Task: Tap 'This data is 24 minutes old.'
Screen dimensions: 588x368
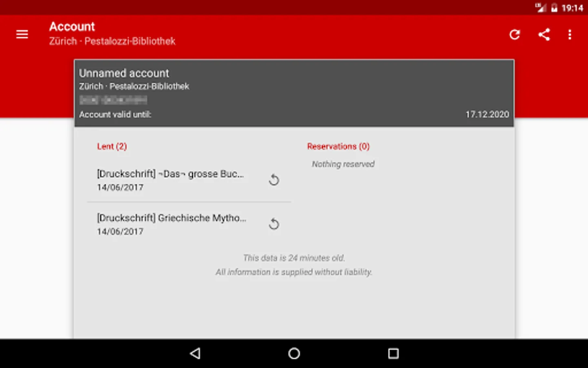Action: point(294,258)
